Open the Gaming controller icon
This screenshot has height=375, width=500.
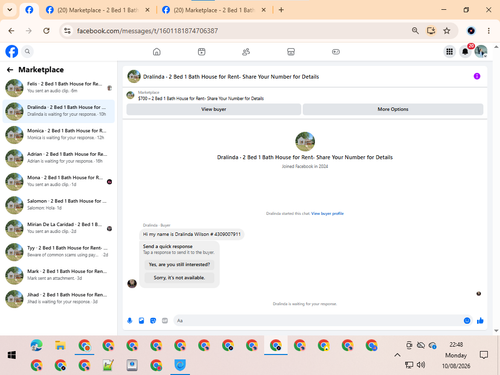[x=336, y=52]
